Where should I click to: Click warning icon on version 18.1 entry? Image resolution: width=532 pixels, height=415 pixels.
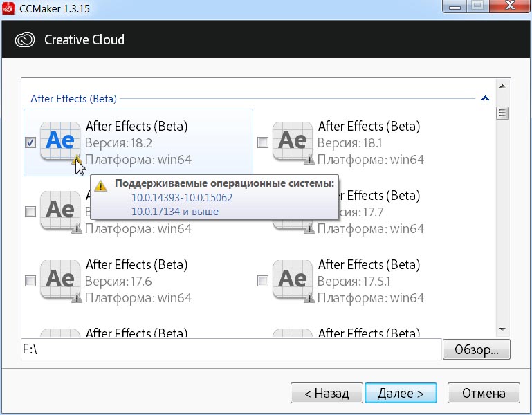[309, 159]
